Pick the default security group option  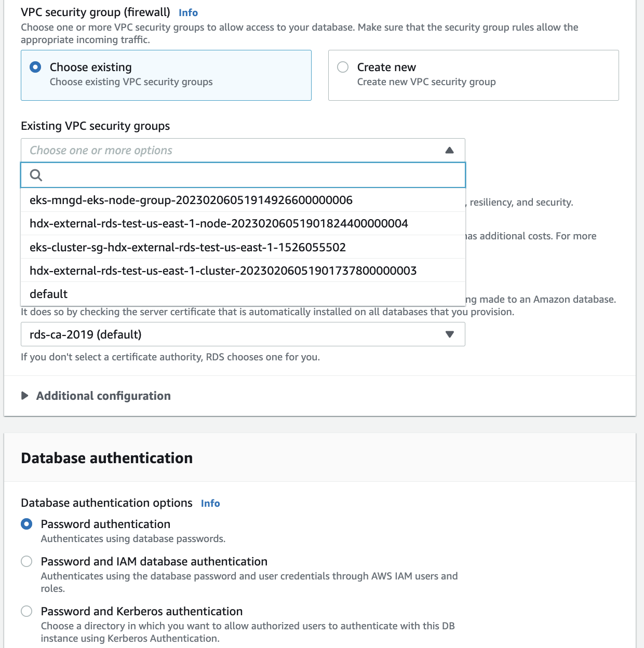point(49,294)
